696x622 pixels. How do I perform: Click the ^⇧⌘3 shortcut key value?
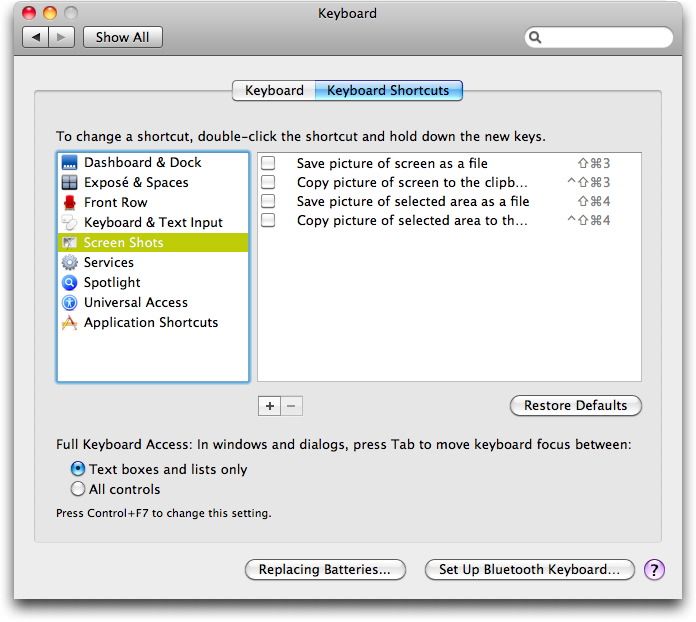(x=589, y=182)
